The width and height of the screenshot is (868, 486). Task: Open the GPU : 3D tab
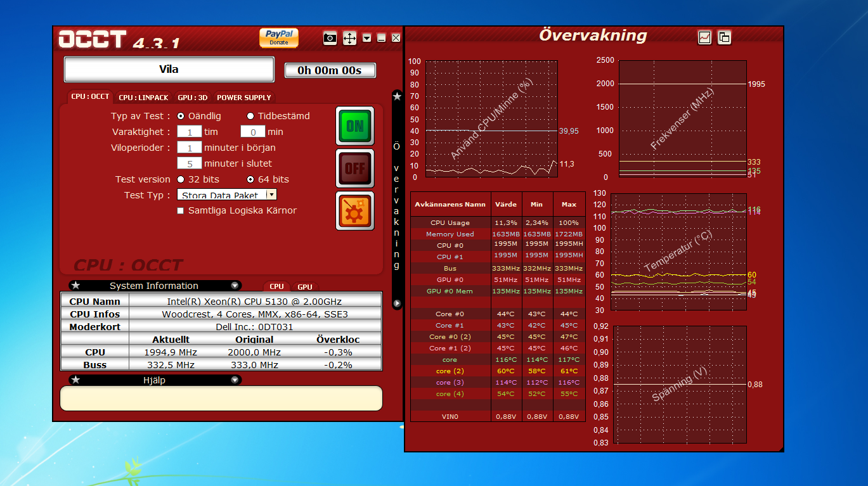(x=192, y=98)
